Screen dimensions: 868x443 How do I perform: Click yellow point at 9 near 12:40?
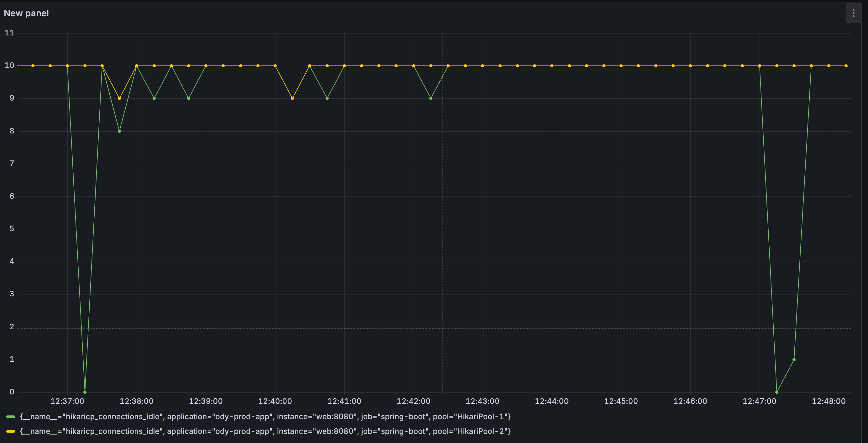tap(292, 98)
